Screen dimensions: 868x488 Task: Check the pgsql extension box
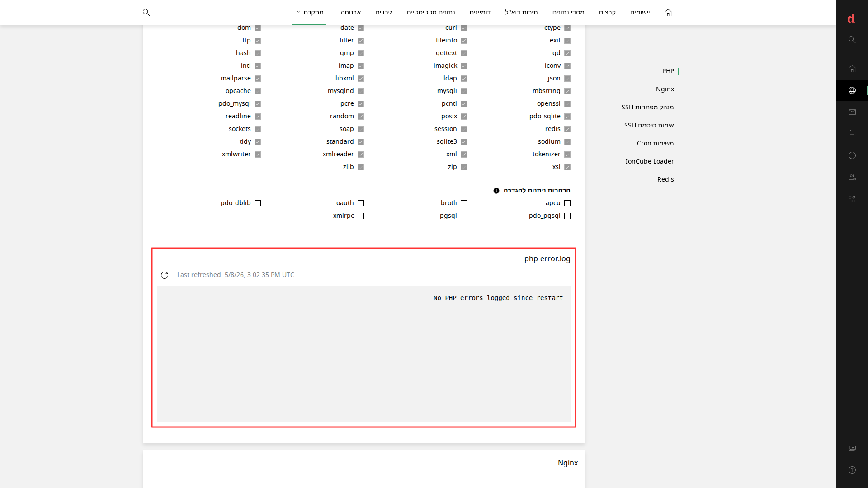(x=464, y=216)
